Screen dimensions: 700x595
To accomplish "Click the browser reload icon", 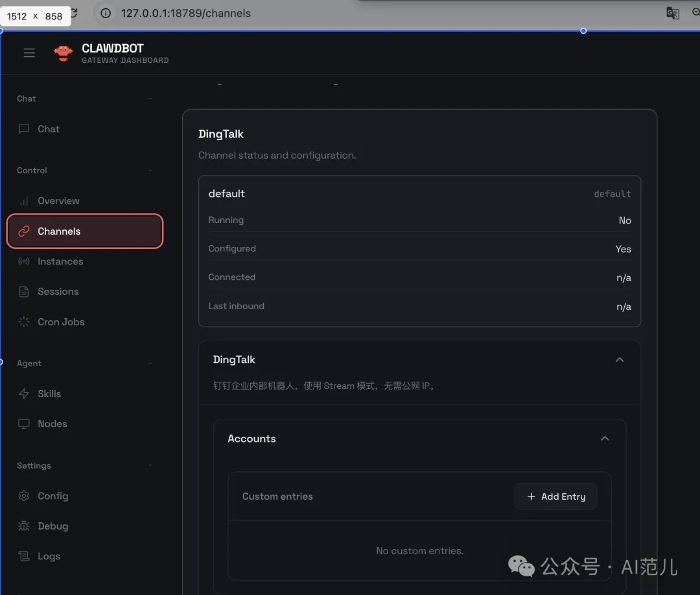I will click(x=74, y=13).
